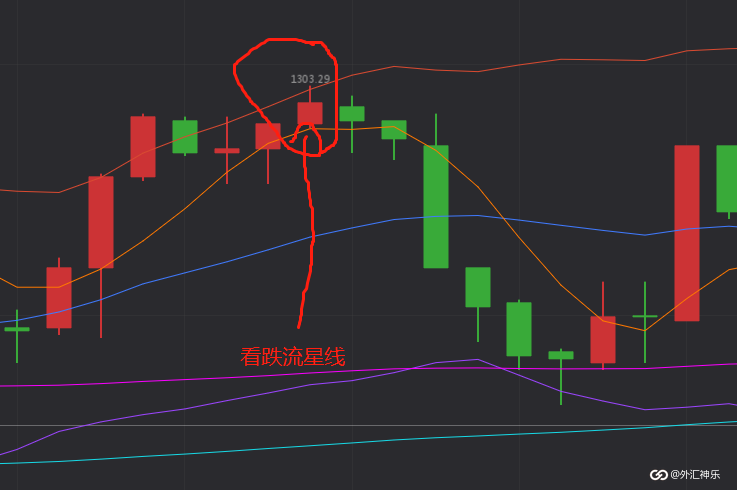Select the tall red candle near right edge
The height and width of the screenshot is (490, 737).
[687, 233]
